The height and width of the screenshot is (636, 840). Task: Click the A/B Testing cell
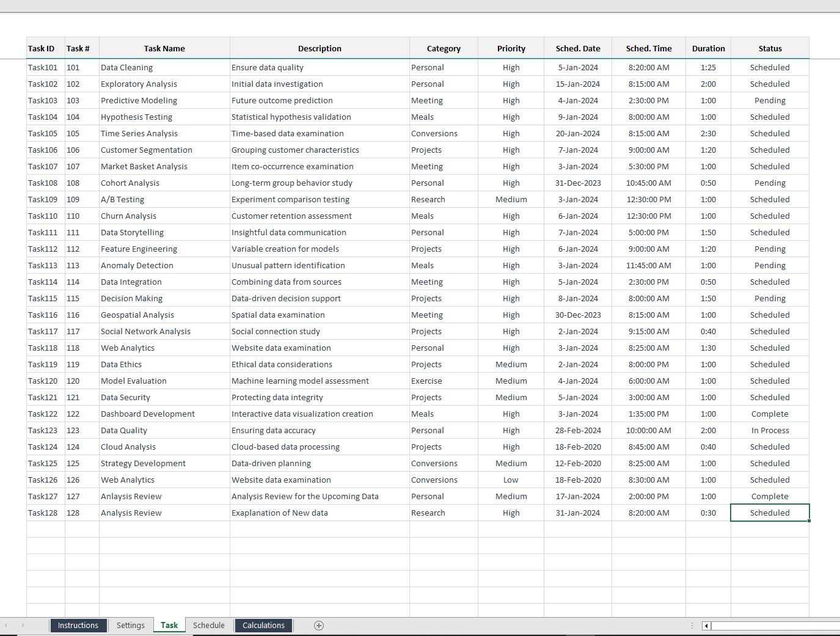point(164,199)
